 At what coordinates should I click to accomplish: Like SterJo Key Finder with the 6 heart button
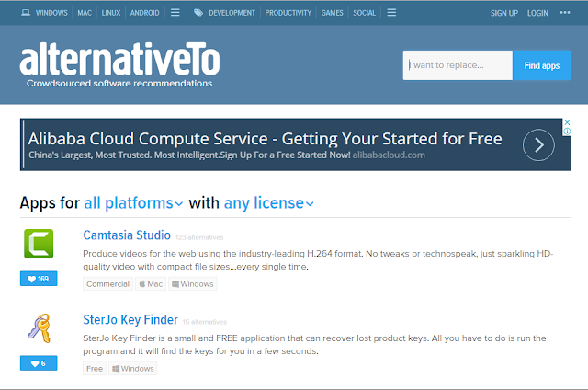coord(39,363)
